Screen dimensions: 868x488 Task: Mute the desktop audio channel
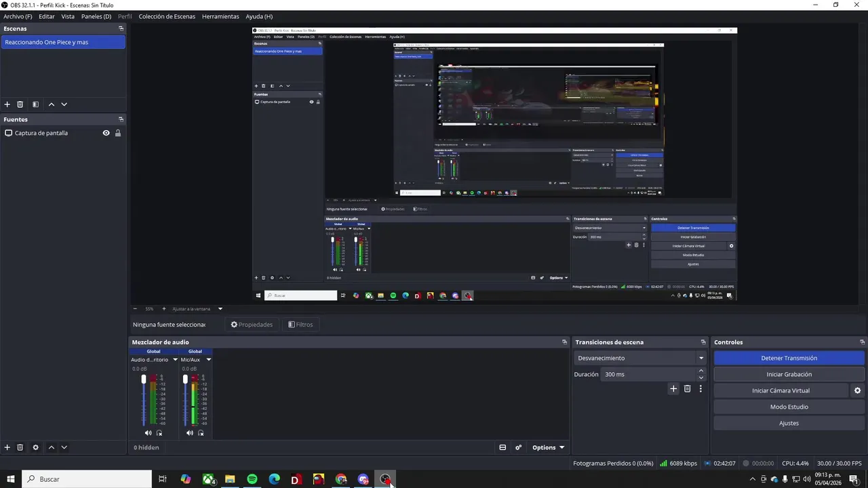click(x=148, y=433)
